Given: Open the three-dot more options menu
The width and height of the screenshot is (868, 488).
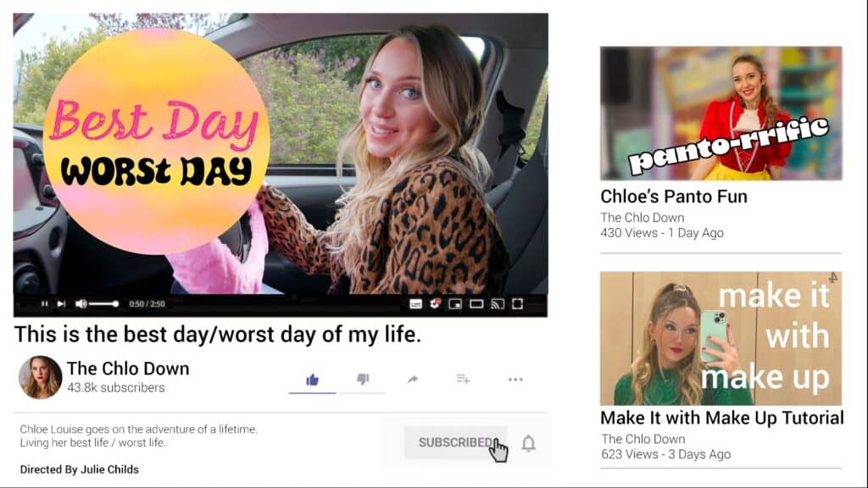Looking at the screenshot, I should pyautogui.click(x=515, y=380).
